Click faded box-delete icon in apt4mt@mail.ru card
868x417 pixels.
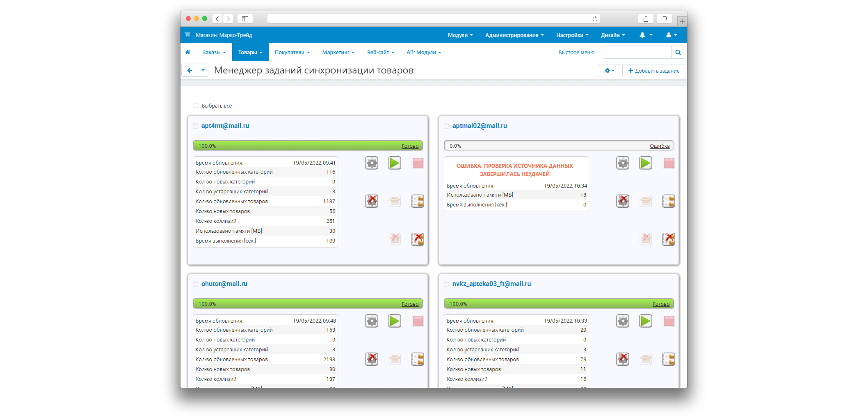click(395, 238)
